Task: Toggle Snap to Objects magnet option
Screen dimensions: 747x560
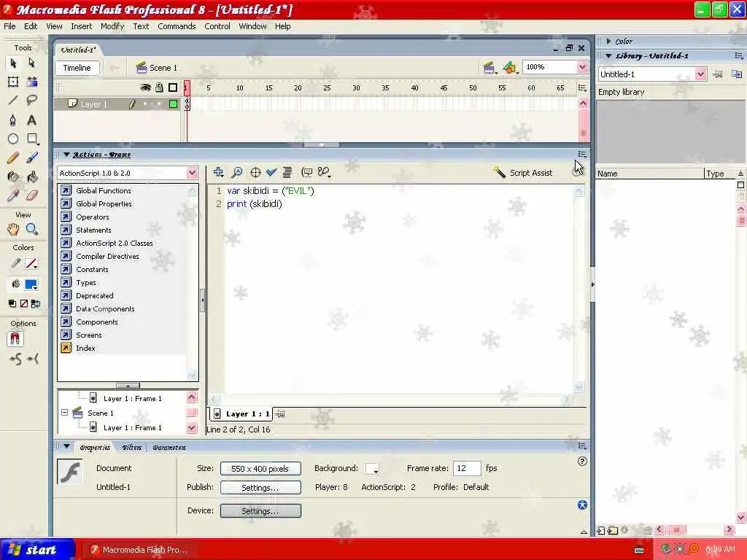Action: (x=15, y=339)
